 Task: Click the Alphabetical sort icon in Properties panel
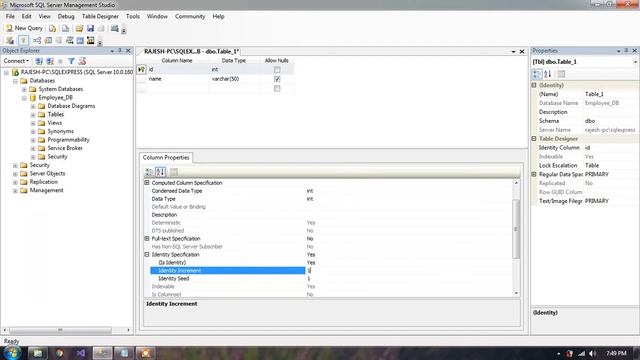pos(548,74)
